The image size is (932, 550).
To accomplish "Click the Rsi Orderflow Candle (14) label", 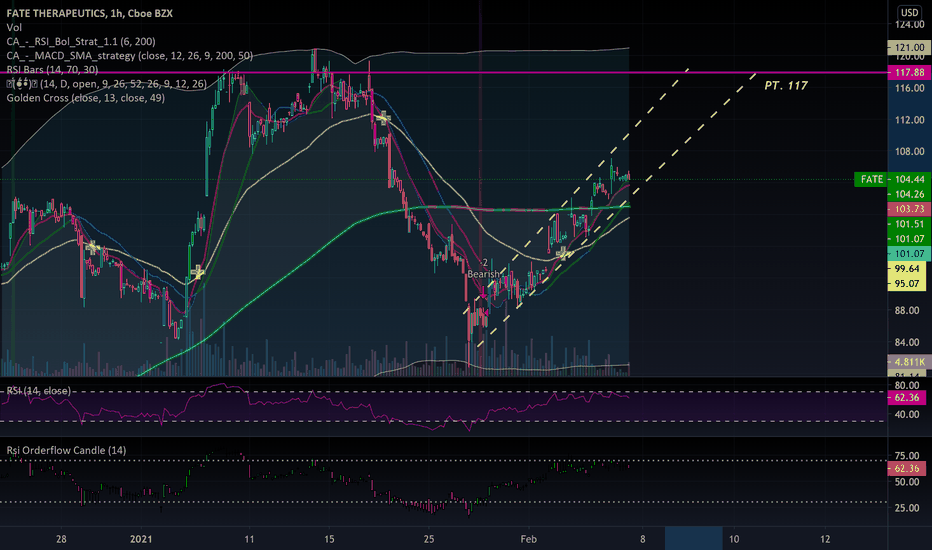I will point(67,451).
